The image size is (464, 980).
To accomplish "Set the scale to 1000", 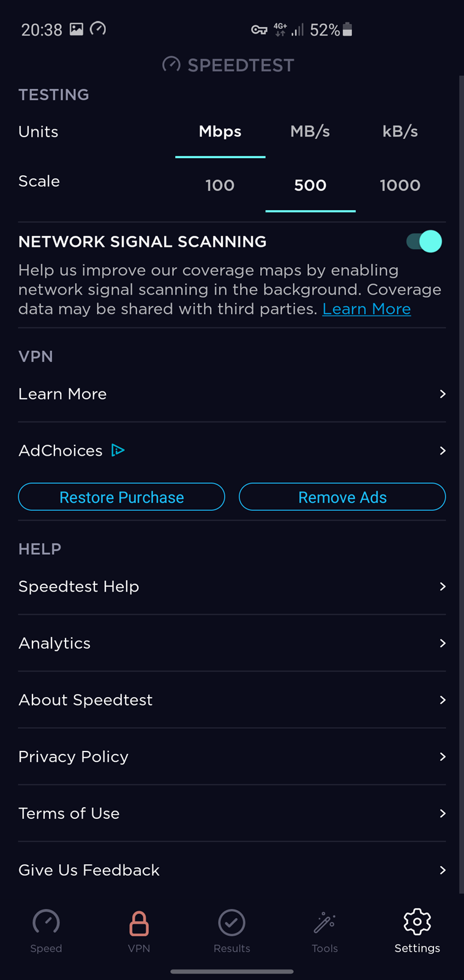I will (x=400, y=185).
